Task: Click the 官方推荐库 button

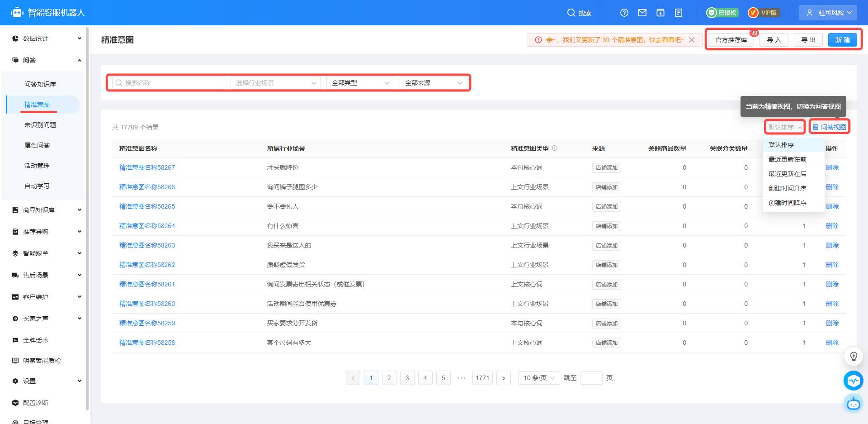Action: tap(731, 40)
